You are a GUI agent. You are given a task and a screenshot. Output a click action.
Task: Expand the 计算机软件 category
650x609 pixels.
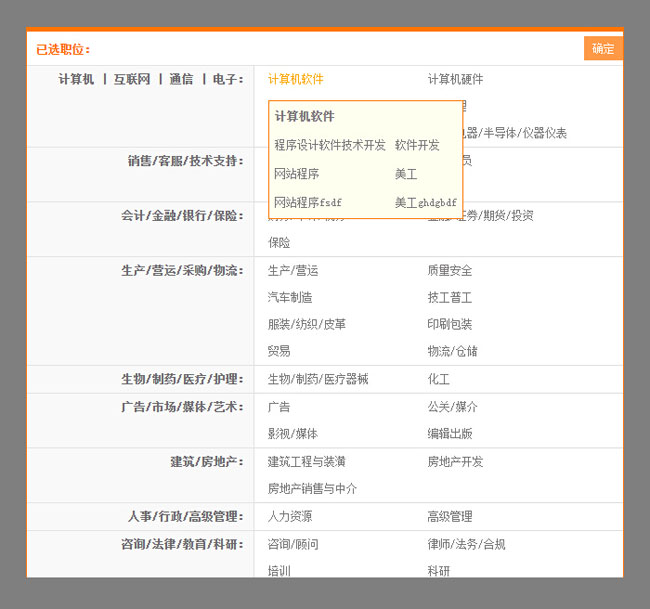point(295,79)
